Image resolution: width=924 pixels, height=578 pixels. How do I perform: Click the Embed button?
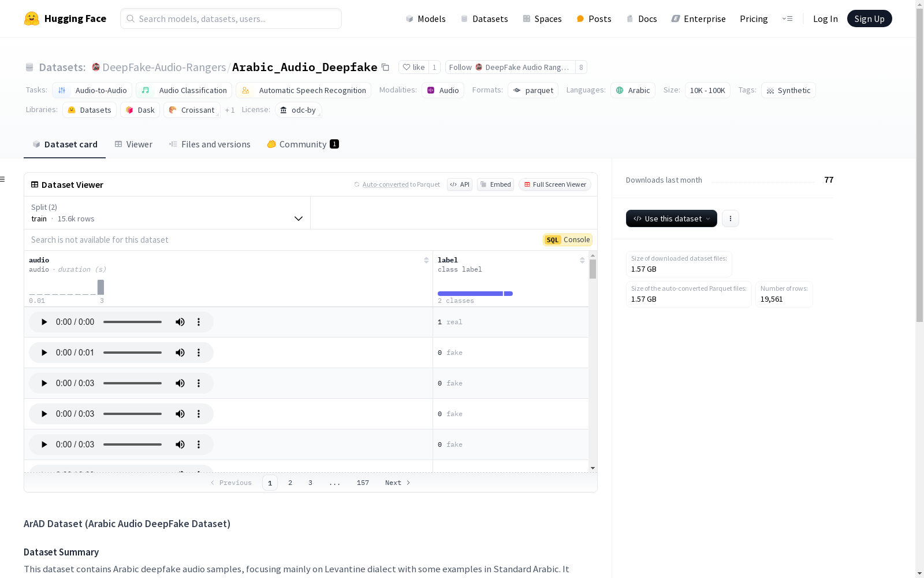point(495,184)
